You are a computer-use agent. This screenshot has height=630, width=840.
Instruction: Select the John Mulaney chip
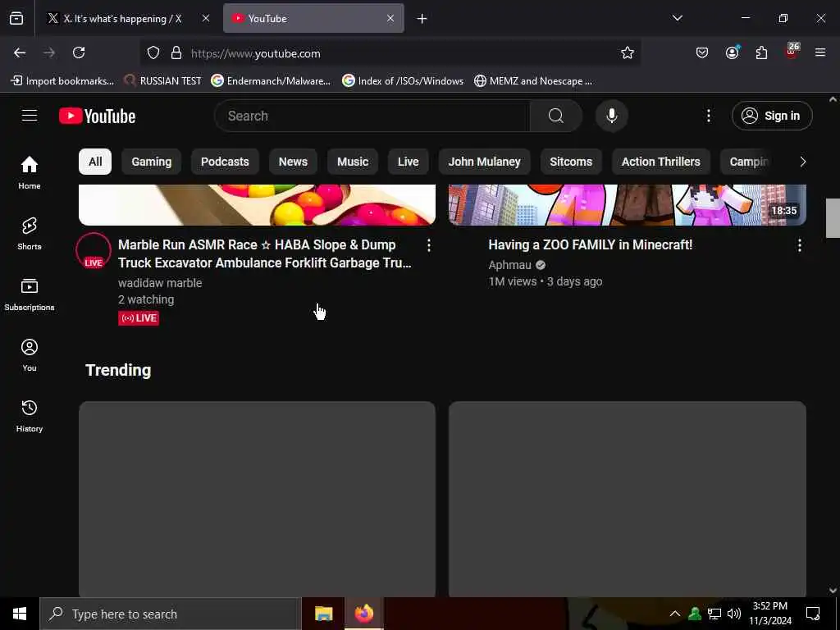click(484, 162)
